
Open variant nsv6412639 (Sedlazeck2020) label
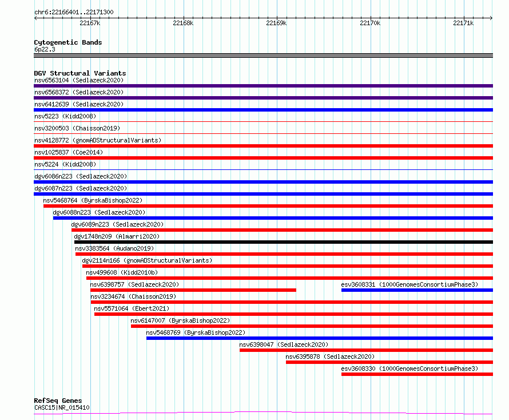click(79, 104)
